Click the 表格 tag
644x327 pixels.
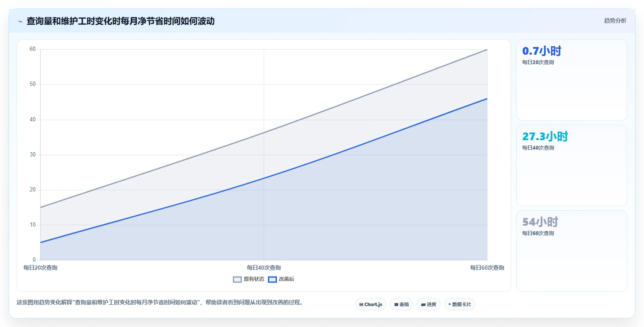coord(401,304)
